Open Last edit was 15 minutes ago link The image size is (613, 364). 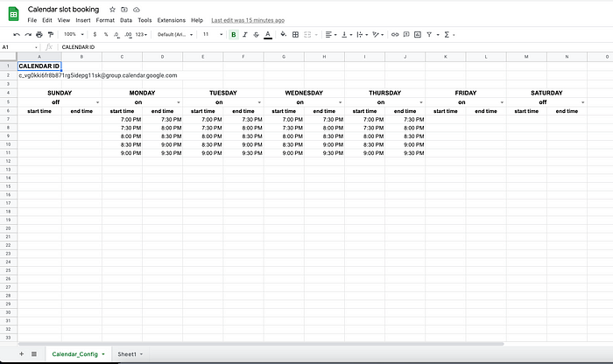pos(248,20)
